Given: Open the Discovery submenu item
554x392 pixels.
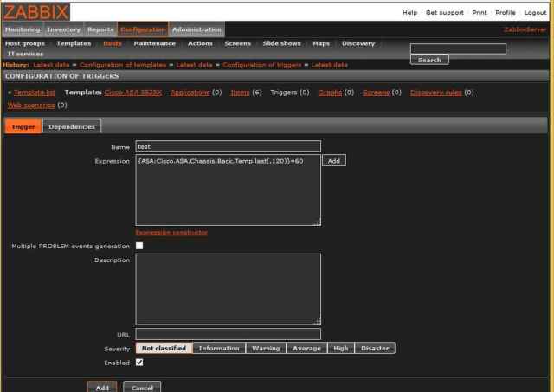Looking at the screenshot, I should pyautogui.click(x=358, y=43).
